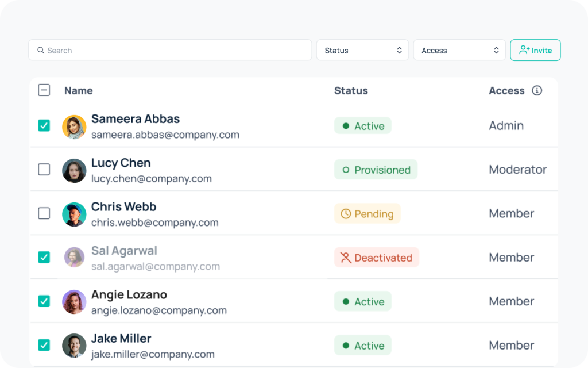The width and height of the screenshot is (588, 368).
Task: Click Chris Webb's avatar picture
Action: [x=74, y=214]
